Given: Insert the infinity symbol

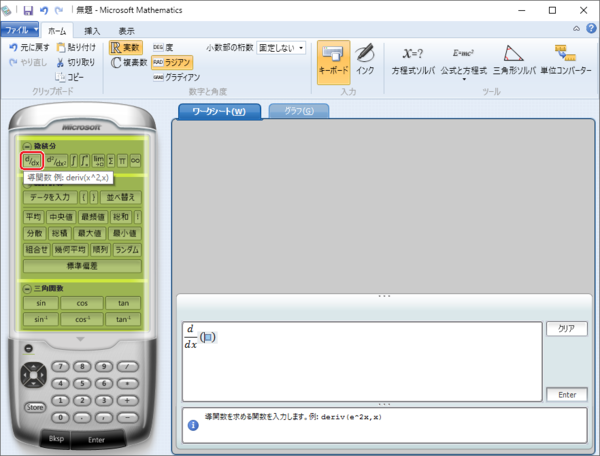Looking at the screenshot, I should [x=135, y=161].
